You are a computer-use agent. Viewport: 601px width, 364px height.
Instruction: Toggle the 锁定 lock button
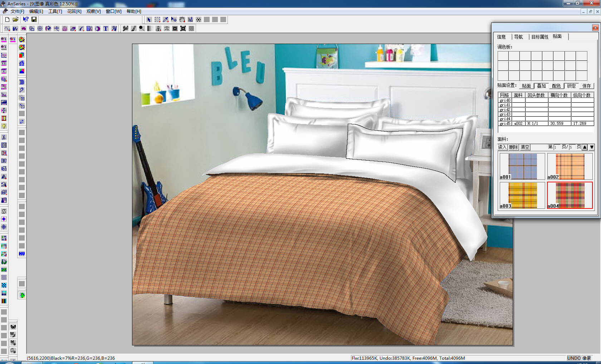tap(571, 86)
